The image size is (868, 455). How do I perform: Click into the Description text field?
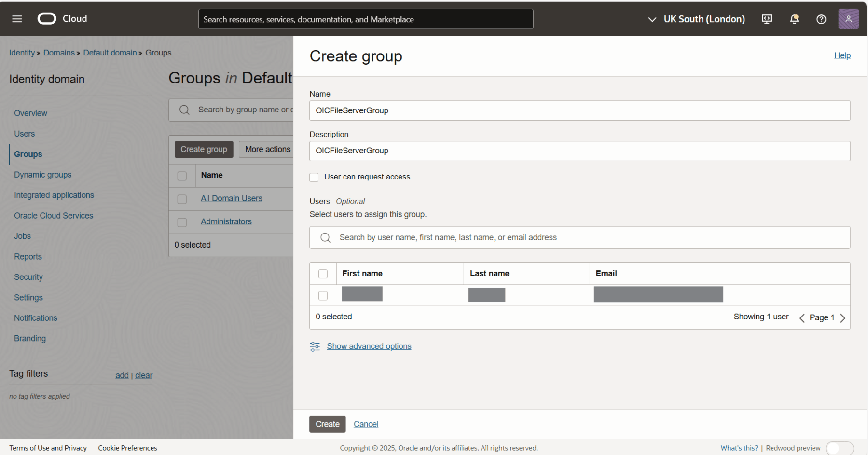pyautogui.click(x=579, y=151)
